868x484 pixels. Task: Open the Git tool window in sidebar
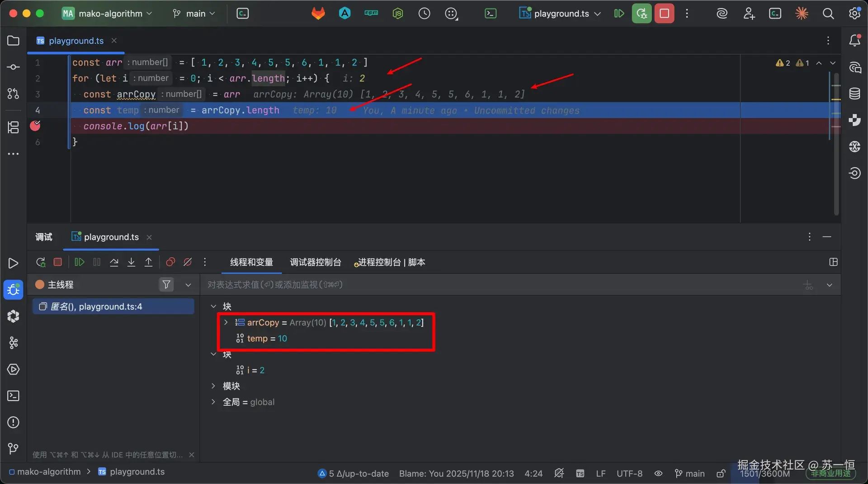pos(13,449)
